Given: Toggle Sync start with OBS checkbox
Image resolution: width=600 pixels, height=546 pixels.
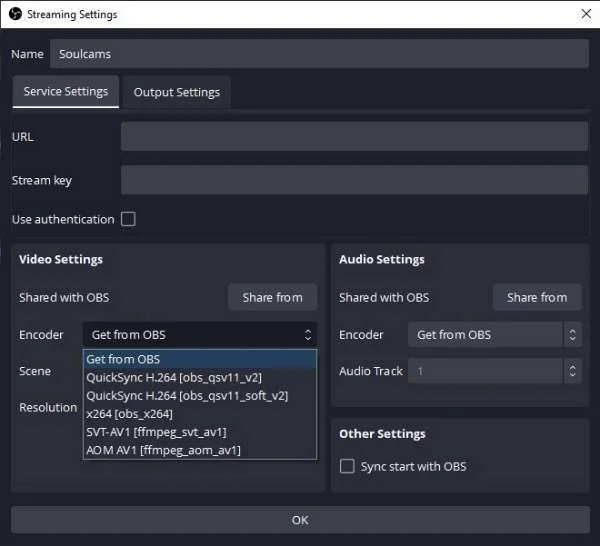Looking at the screenshot, I should pos(347,466).
